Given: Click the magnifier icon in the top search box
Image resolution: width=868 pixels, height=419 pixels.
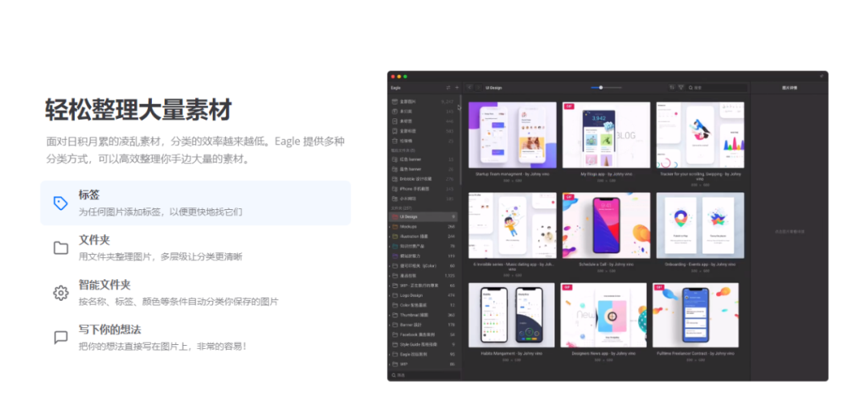Looking at the screenshot, I should click(691, 88).
